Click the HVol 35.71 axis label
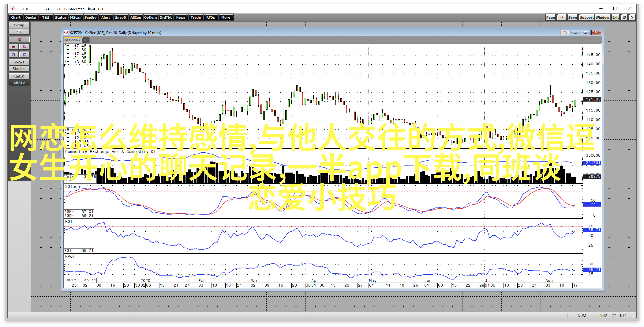The height and width of the screenshot is (327, 644). click(x=592, y=270)
